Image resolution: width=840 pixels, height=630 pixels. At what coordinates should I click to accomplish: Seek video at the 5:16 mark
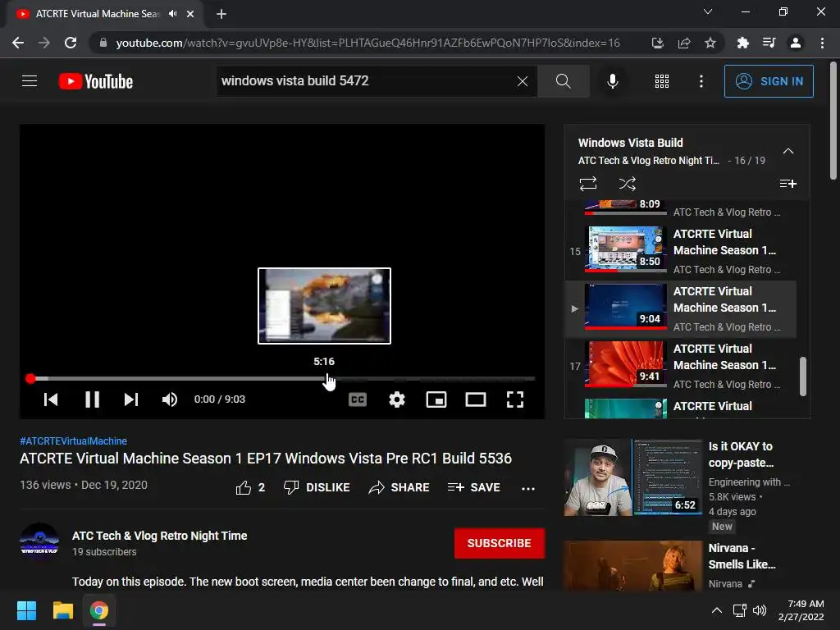coord(325,378)
